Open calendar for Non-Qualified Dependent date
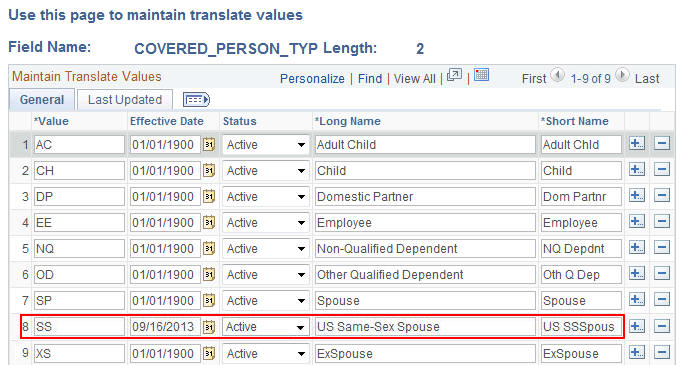The width and height of the screenshot is (683, 365). [x=209, y=249]
